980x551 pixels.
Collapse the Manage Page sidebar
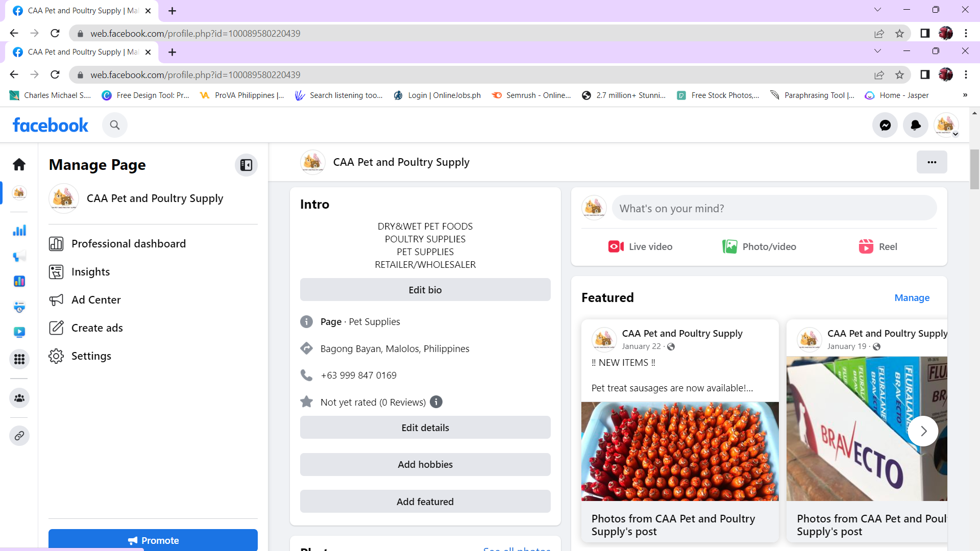click(246, 165)
